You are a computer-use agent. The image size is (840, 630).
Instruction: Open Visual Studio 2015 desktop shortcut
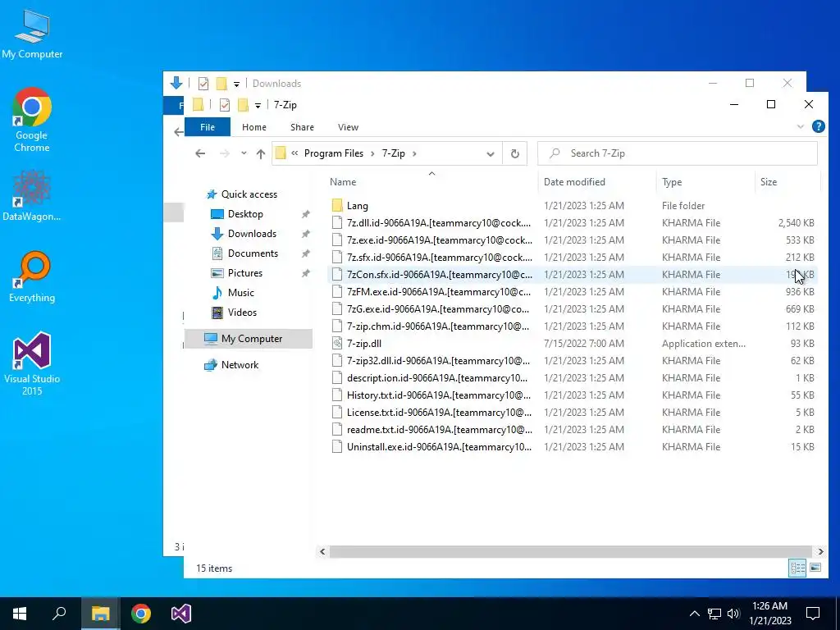point(32,364)
